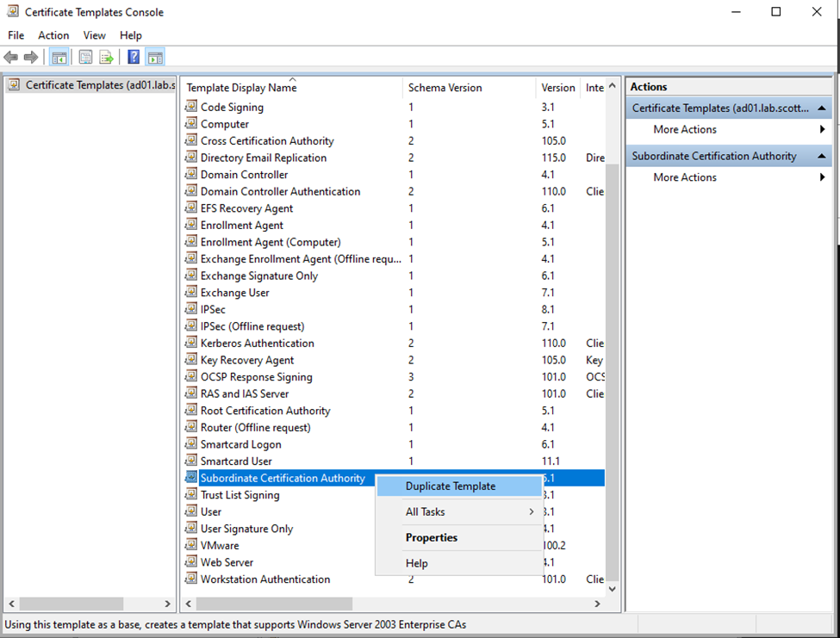Sort by the Template Display Name column header

(x=241, y=88)
